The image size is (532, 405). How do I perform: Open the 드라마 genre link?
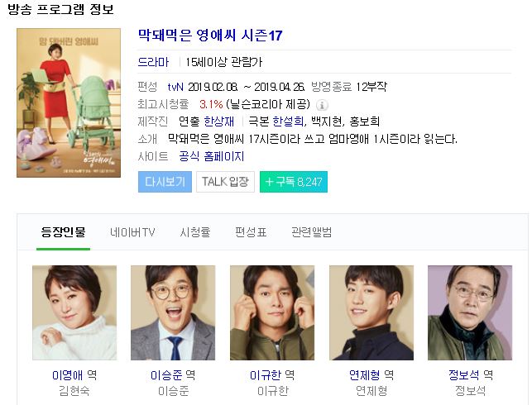pyautogui.click(x=153, y=62)
